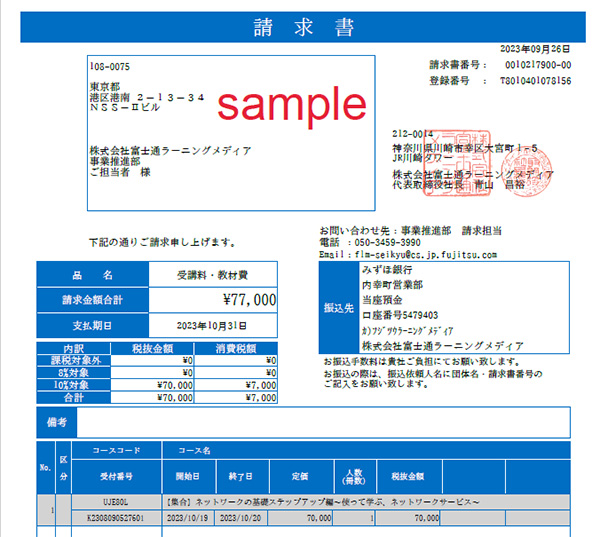Click the 振込先 label cell
The width and height of the screenshot is (600, 537).
pyautogui.click(x=339, y=308)
